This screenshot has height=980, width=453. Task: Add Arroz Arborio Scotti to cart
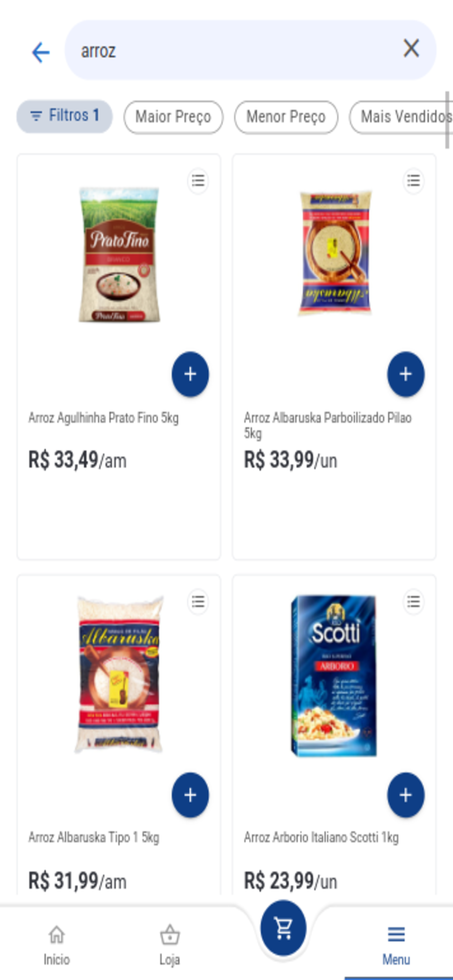point(406,795)
